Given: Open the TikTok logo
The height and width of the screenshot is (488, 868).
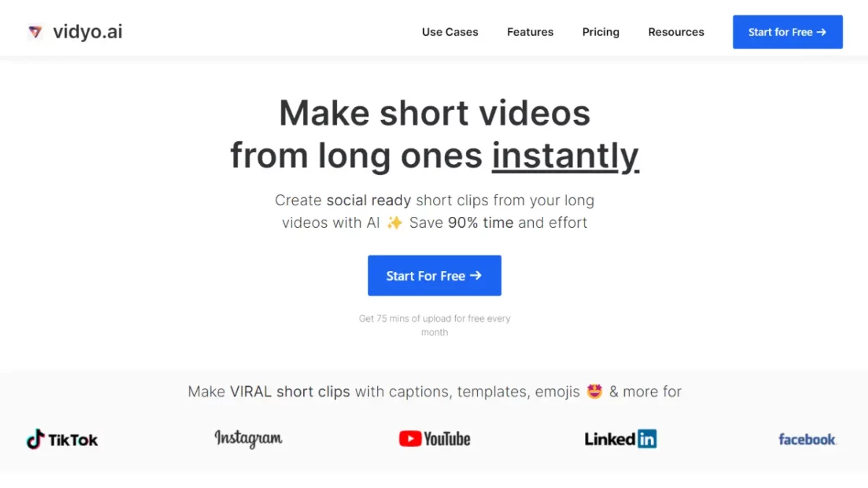Looking at the screenshot, I should click(62, 439).
